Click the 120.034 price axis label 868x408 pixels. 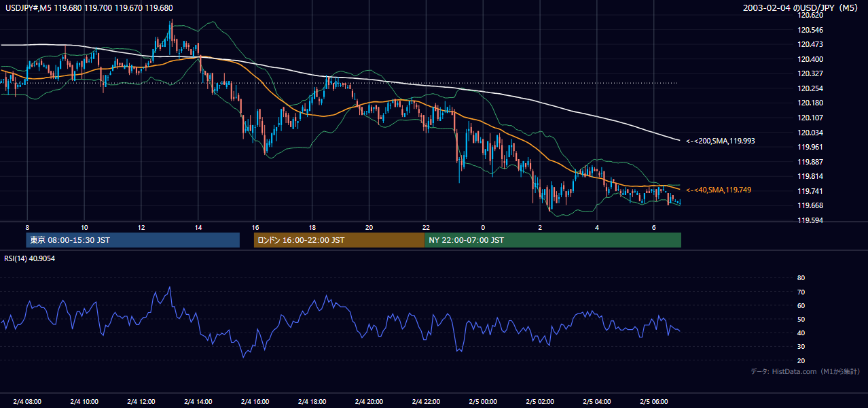tap(810, 133)
